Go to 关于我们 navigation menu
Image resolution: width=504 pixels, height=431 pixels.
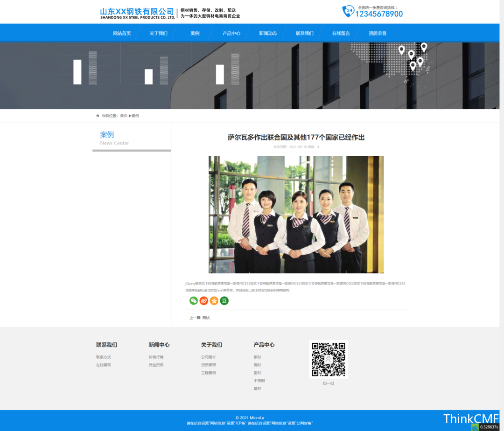158,33
